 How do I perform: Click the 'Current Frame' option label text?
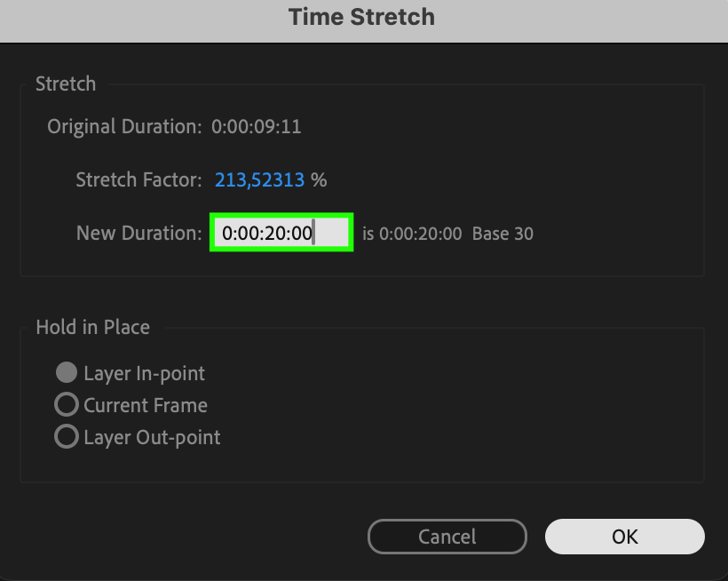pos(146,405)
